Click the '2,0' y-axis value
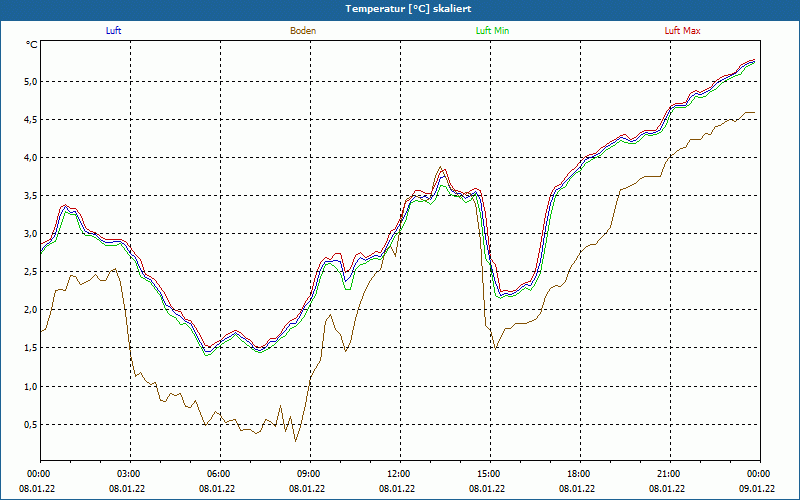Viewport: 800px width, 500px height. pos(31,310)
